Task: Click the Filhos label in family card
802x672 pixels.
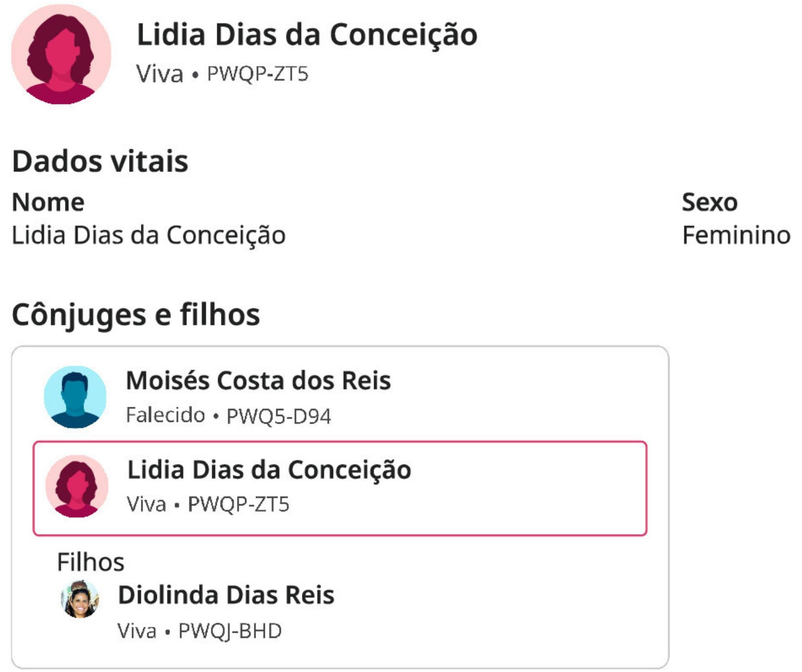Action: click(90, 562)
